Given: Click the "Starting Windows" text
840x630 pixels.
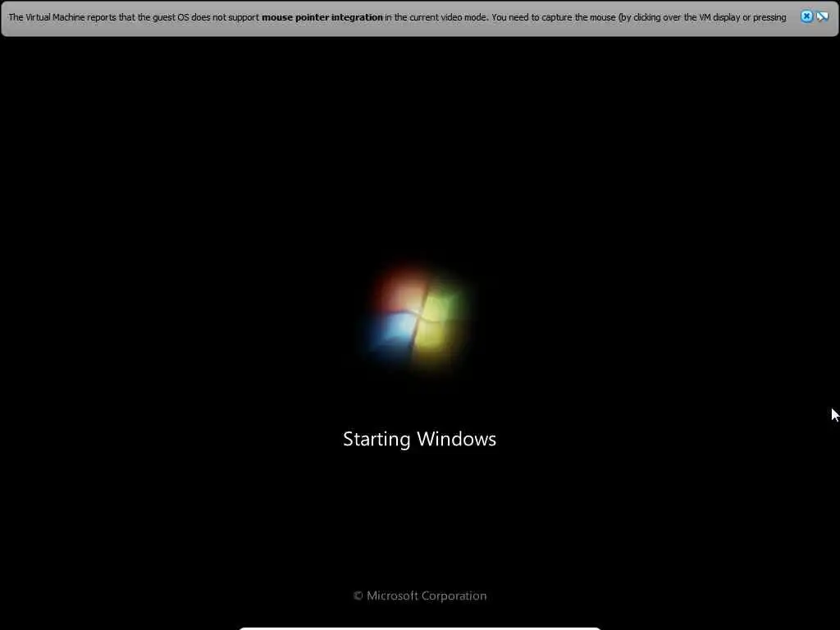Looking at the screenshot, I should click(x=419, y=439).
